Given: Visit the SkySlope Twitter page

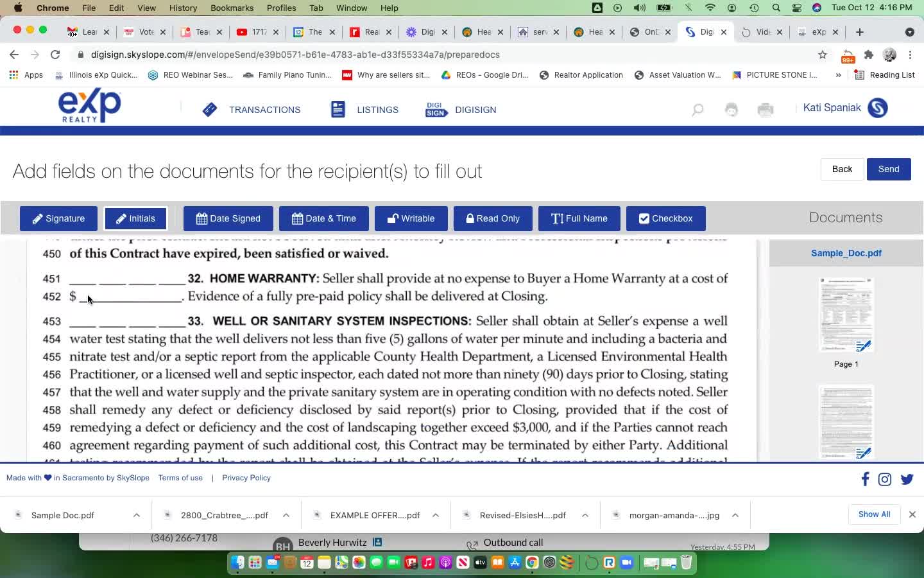Looking at the screenshot, I should [x=907, y=479].
